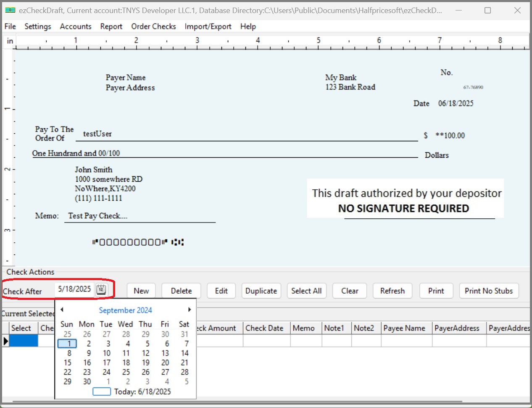Open the Settings menu
This screenshot has height=408, width=532.
tap(38, 26)
